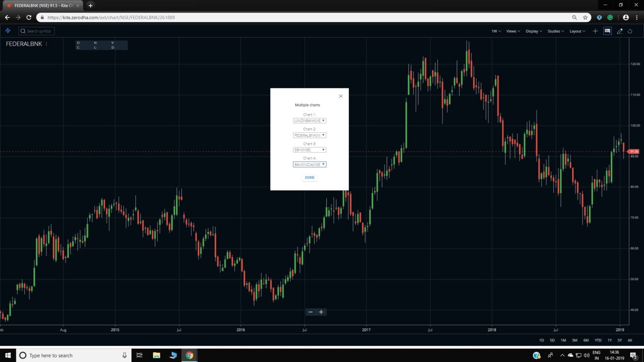The width and height of the screenshot is (644, 362).
Task: Zoom in using the plus control
Action: point(321,312)
